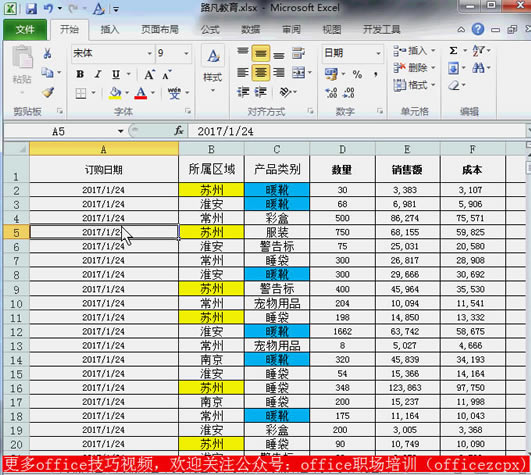
Task: Switch to the Formulas (公式) tab
Action: coord(210,30)
